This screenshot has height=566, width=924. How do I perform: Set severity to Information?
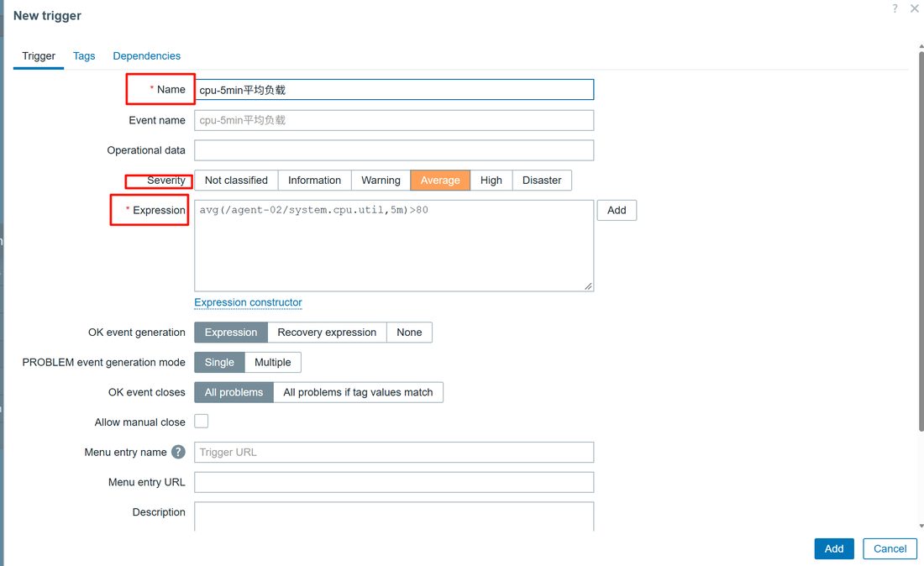pos(315,181)
